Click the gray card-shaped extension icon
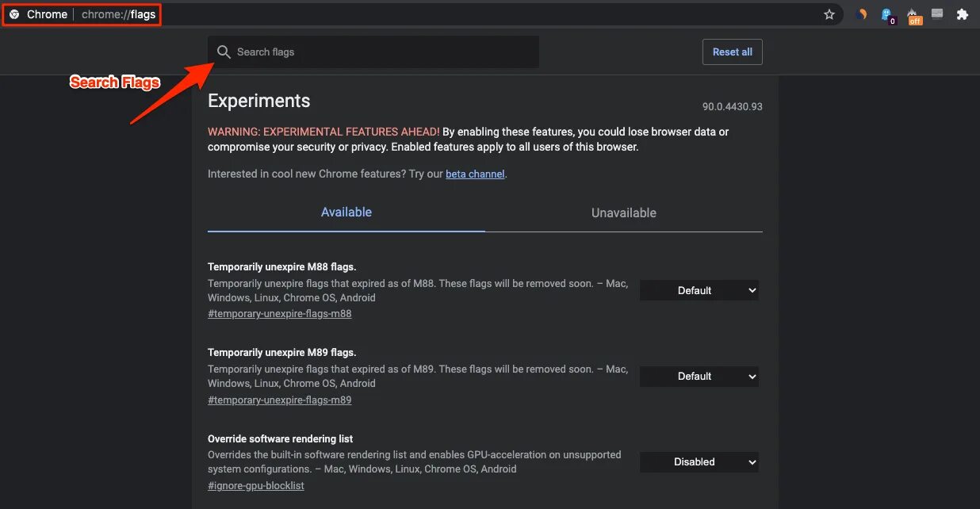 [x=937, y=13]
